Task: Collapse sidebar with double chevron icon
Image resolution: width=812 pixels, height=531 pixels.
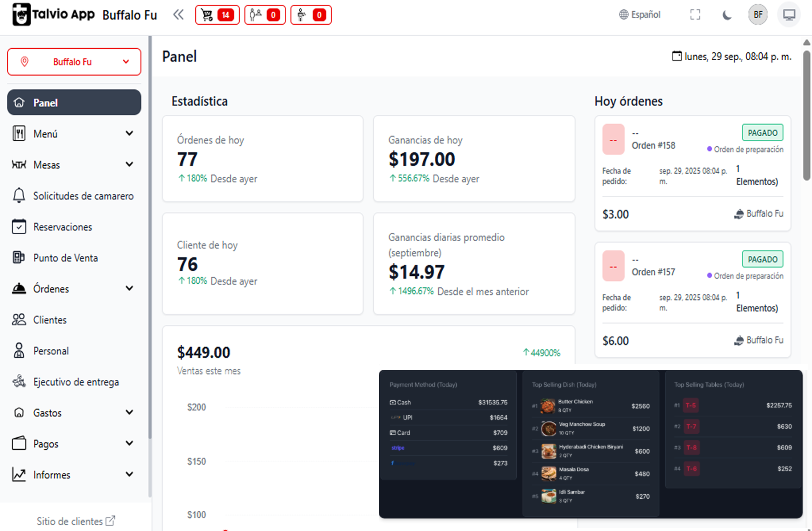Action: click(178, 15)
